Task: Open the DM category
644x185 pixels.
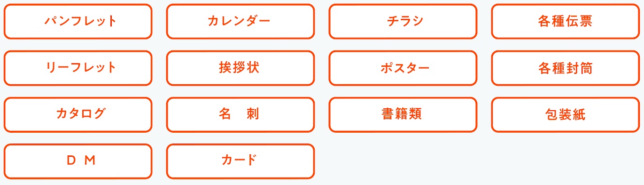Action: [78, 161]
